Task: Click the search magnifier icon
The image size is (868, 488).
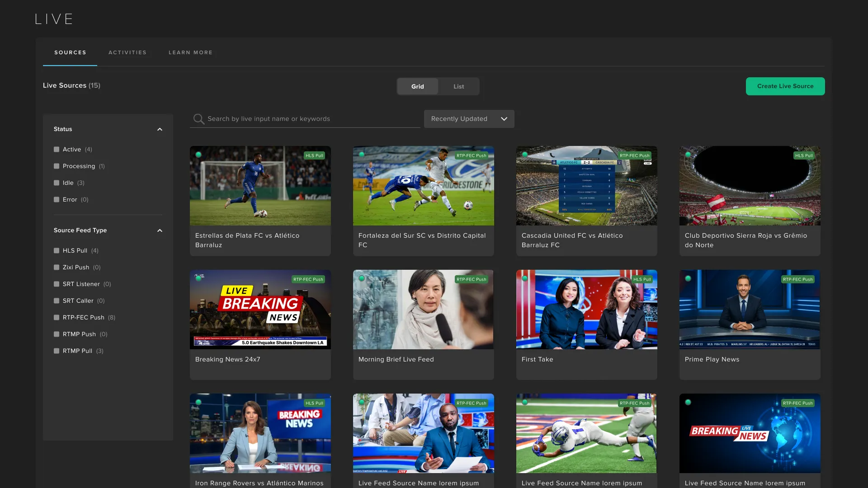Action: 198,119
